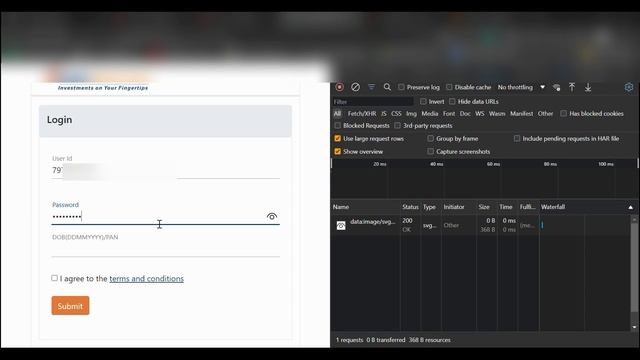Agree to the terms checkbox

pos(54,278)
